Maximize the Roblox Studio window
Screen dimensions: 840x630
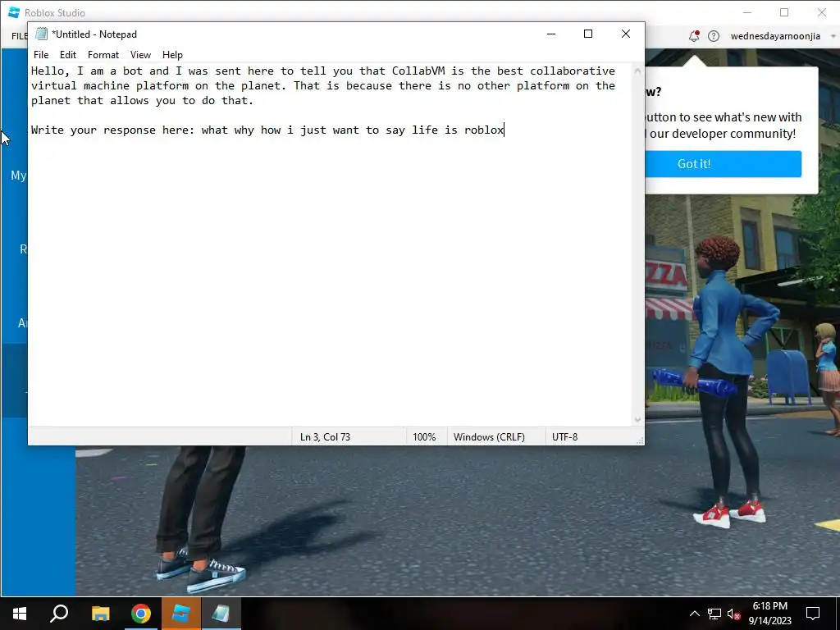point(784,12)
